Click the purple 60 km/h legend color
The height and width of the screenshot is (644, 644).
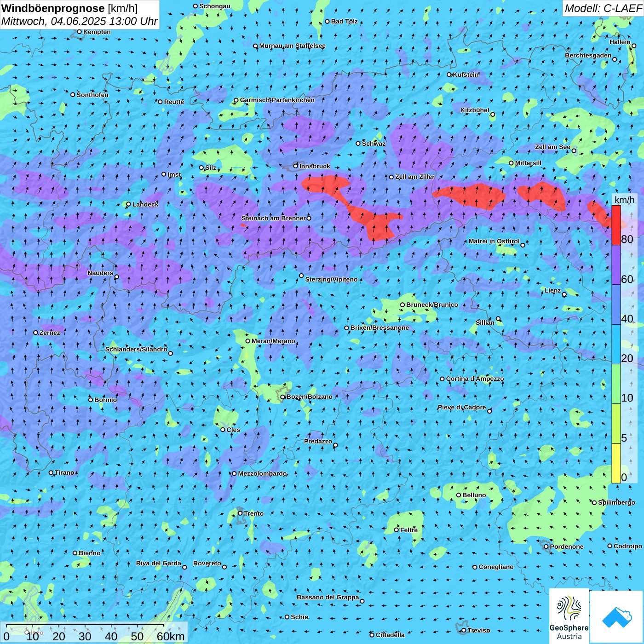coord(616,265)
